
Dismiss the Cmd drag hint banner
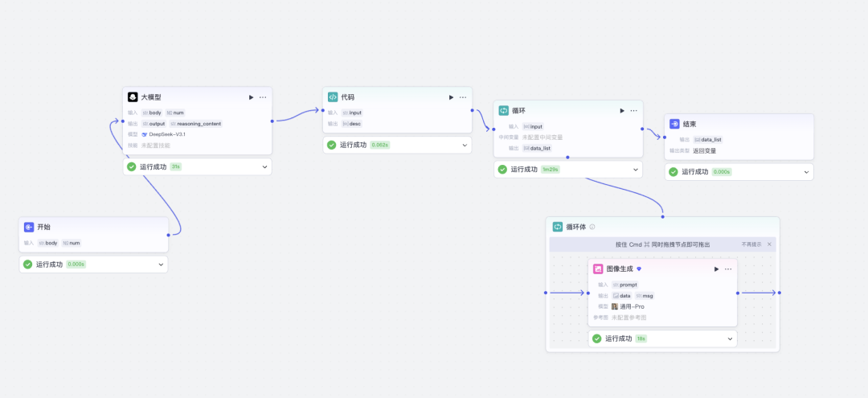coord(769,244)
